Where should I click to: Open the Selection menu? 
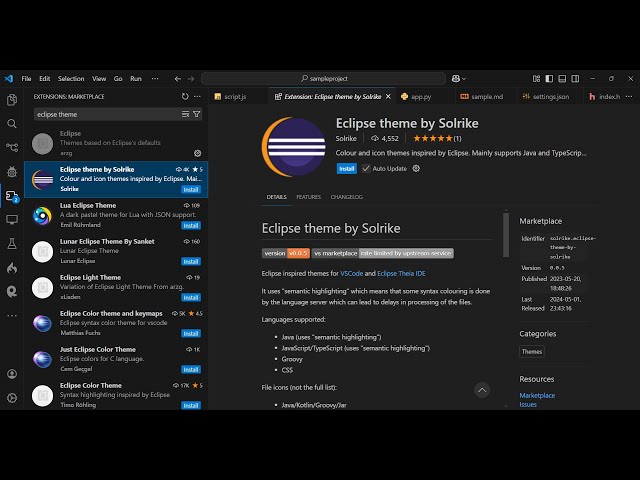[x=71, y=78]
